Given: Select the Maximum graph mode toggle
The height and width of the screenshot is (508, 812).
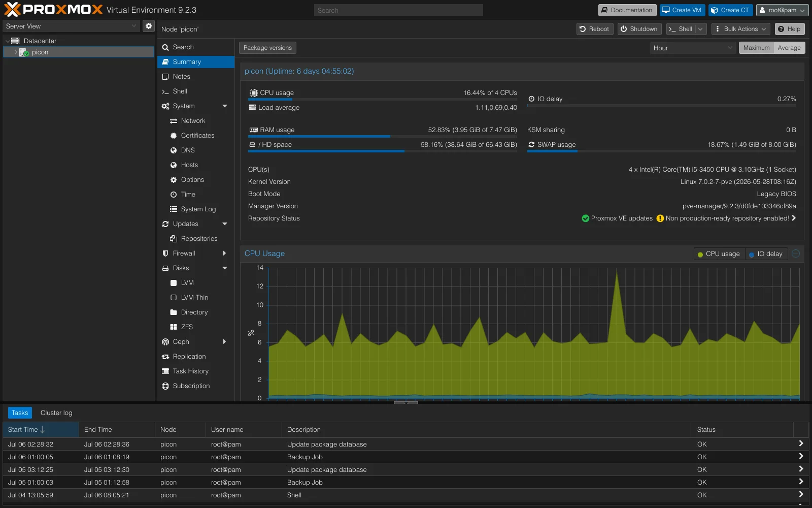Looking at the screenshot, I should pyautogui.click(x=756, y=48).
